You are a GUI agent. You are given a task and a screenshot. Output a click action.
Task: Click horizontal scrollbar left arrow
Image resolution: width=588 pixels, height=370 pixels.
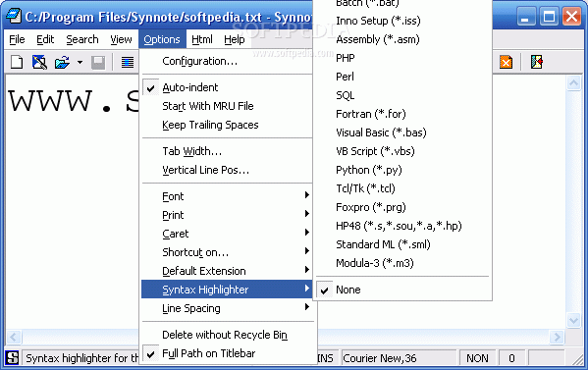coord(14,337)
